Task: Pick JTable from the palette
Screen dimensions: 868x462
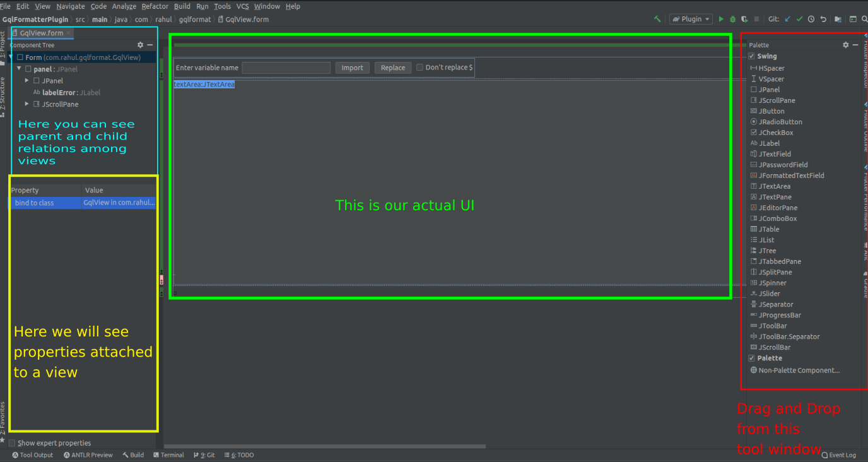Action: tap(765, 229)
